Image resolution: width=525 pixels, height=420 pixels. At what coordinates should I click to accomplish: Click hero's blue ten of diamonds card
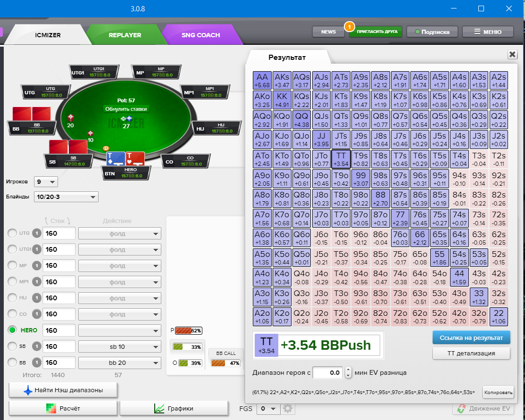click(x=116, y=159)
